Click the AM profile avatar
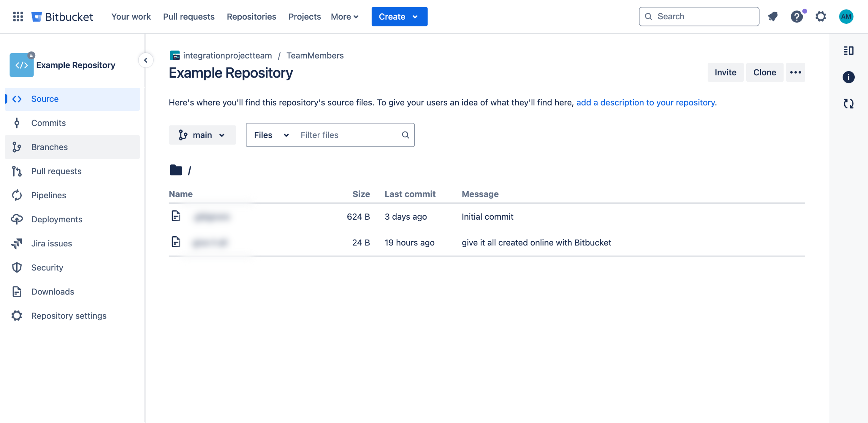The width and height of the screenshot is (868, 423). pyautogui.click(x=846, y=16)
